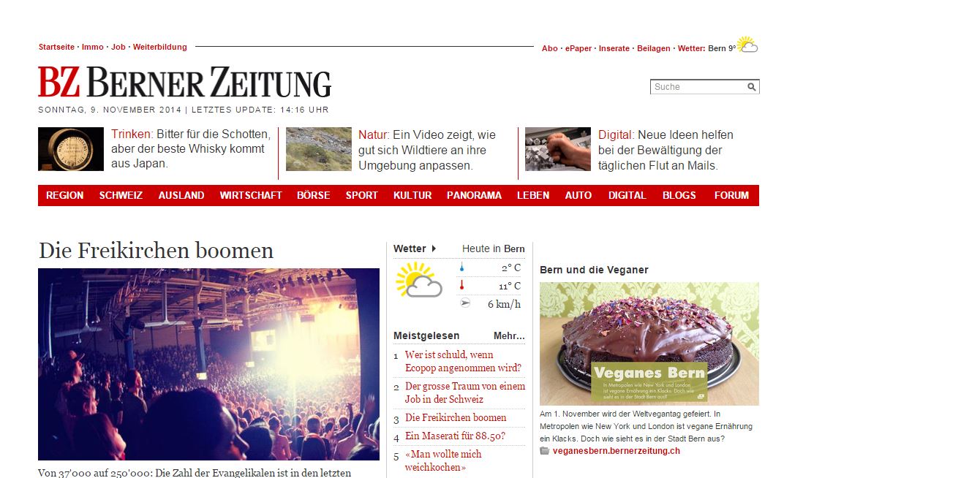Viewport: 980px width, 478px height.
Task: Click the blue low temperature thermometer icon
Action: pos(462,268)
